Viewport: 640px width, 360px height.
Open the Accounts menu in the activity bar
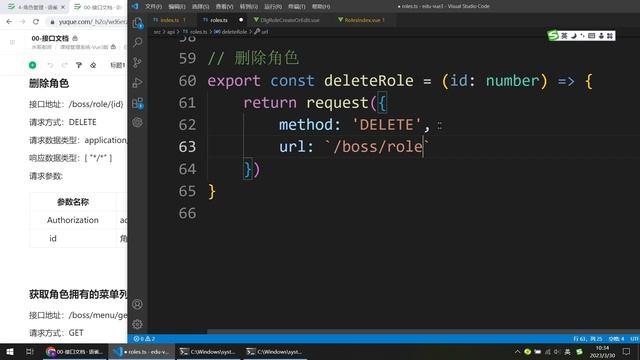(138, 304)
